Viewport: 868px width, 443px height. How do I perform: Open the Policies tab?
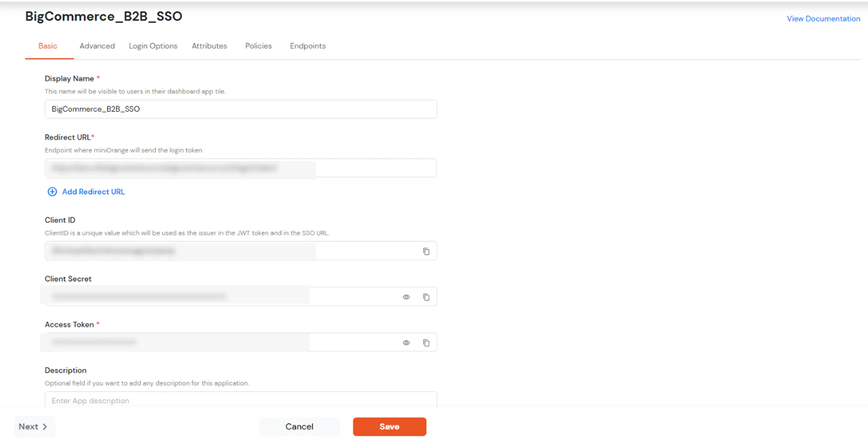258,46
